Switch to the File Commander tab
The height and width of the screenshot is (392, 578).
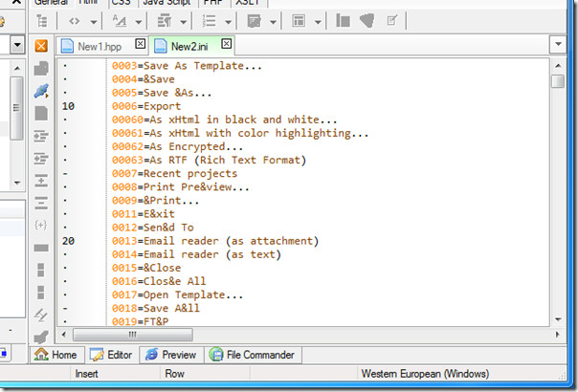[253, 355]
